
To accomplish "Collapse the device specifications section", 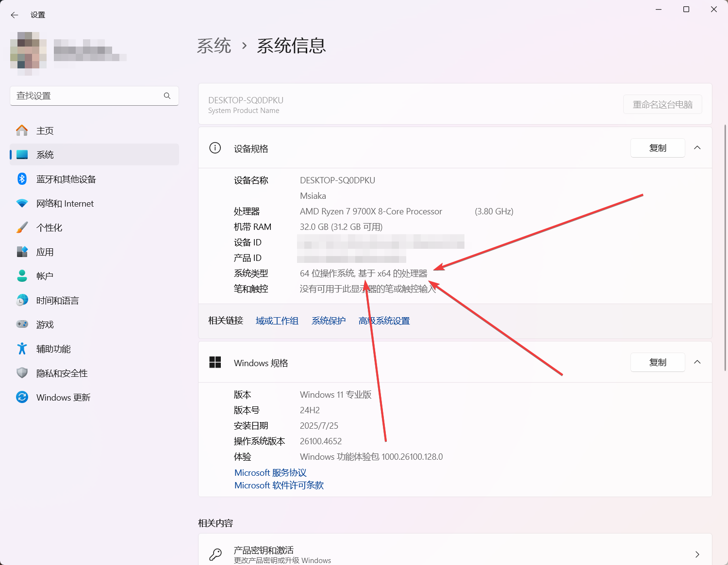I will [x=697, y=148].
